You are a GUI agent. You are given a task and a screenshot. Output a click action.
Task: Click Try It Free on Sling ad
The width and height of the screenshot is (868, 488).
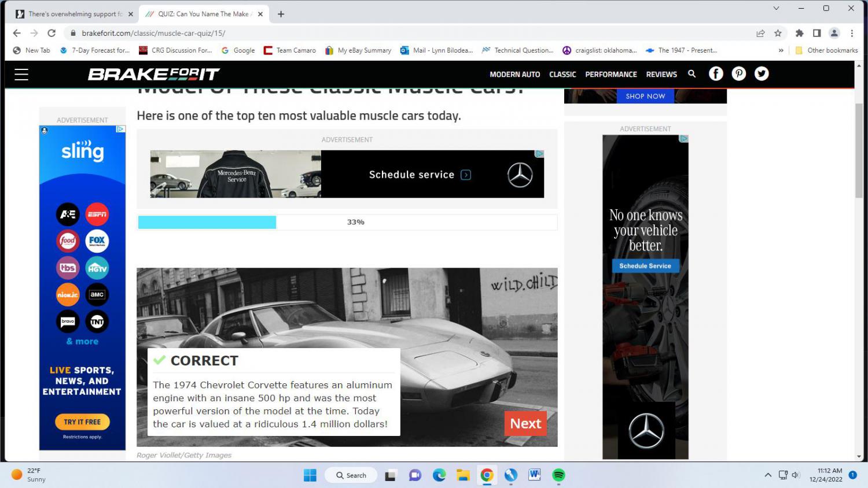[82, 422]
